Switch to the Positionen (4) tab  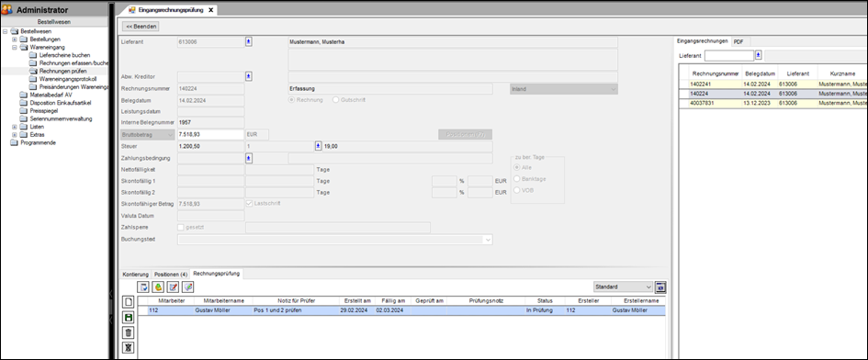coord(171,275)
